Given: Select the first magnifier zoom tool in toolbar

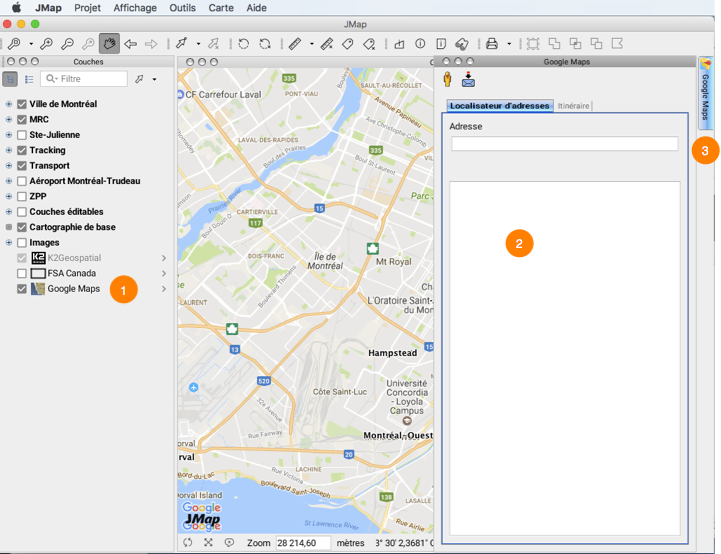Looking at the screenshot, I should pyautogui.click(x=14, y=44).
